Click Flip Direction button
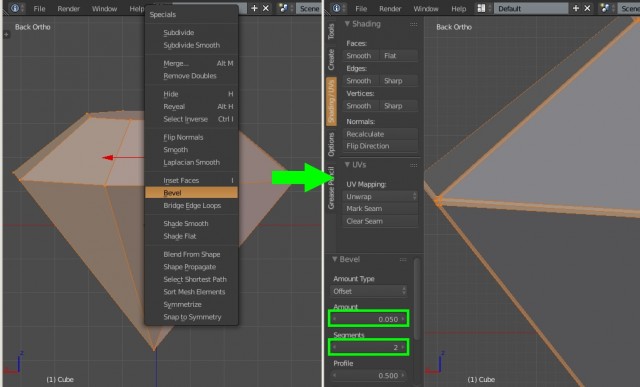640x387 pixels. pos(380,146)
